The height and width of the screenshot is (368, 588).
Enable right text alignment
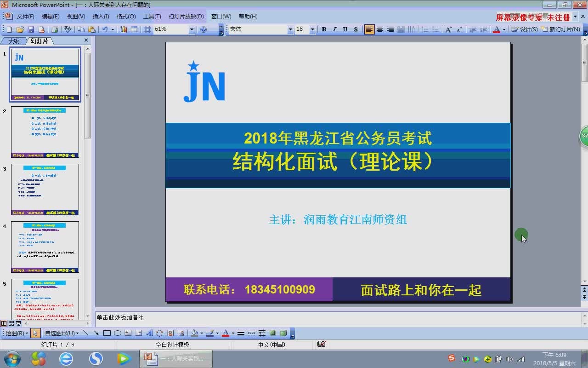pyautogui.click(x=390, y=29)
